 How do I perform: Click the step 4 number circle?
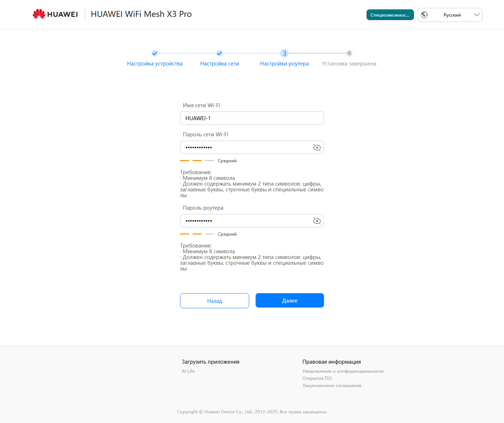[349, 53]
